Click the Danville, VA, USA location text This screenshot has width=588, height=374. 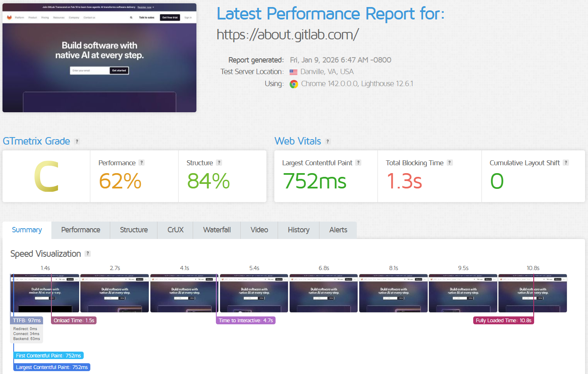click(x=327, y=72)
